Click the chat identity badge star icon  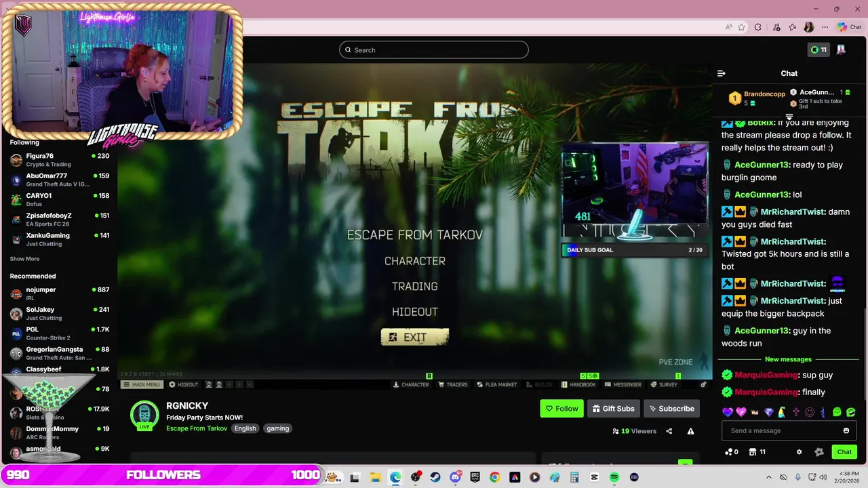click(x=818, y=452)
